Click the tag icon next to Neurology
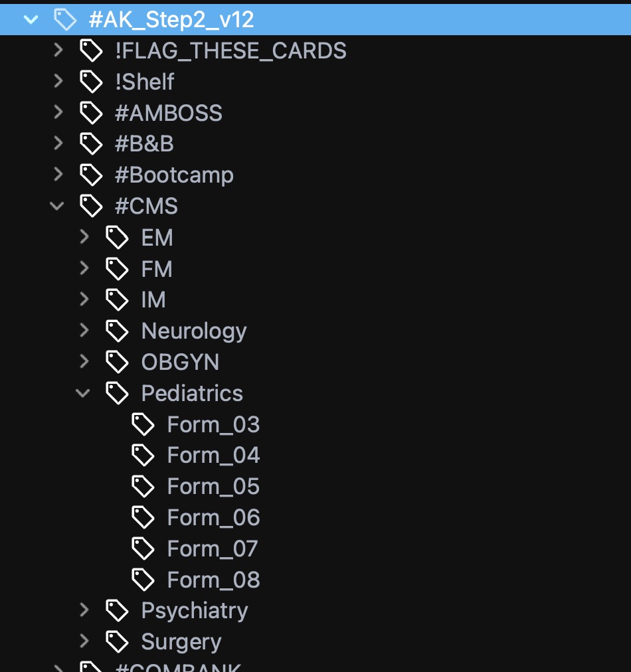Viewport: 631px width, 672px height. pyautogui.click(x=118, y=331)
